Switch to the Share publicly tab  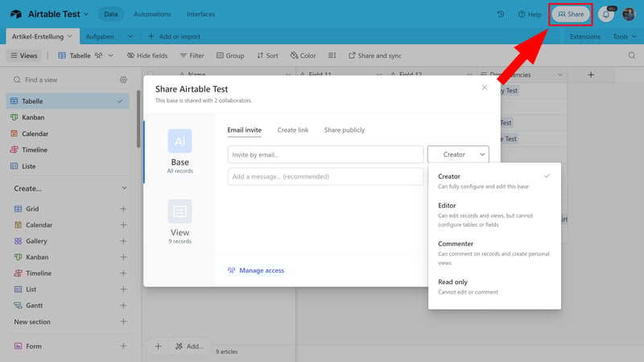(345, 130)
